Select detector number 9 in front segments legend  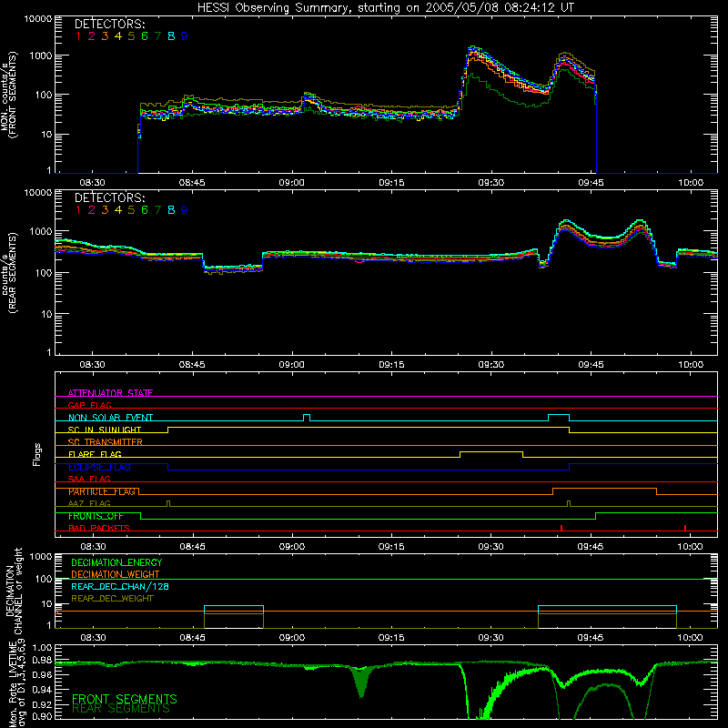(x=185, y=36)
